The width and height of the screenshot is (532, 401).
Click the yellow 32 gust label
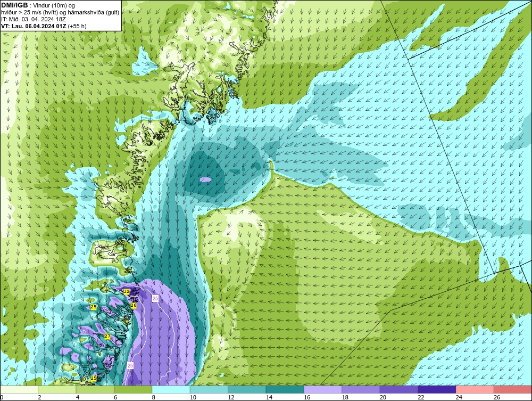(x=127, y=291)
